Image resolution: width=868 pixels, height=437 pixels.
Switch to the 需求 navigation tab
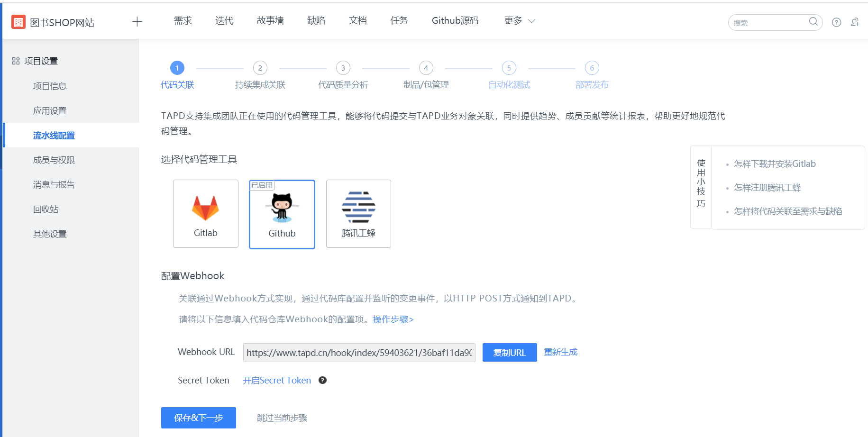[x=183, y=21]
